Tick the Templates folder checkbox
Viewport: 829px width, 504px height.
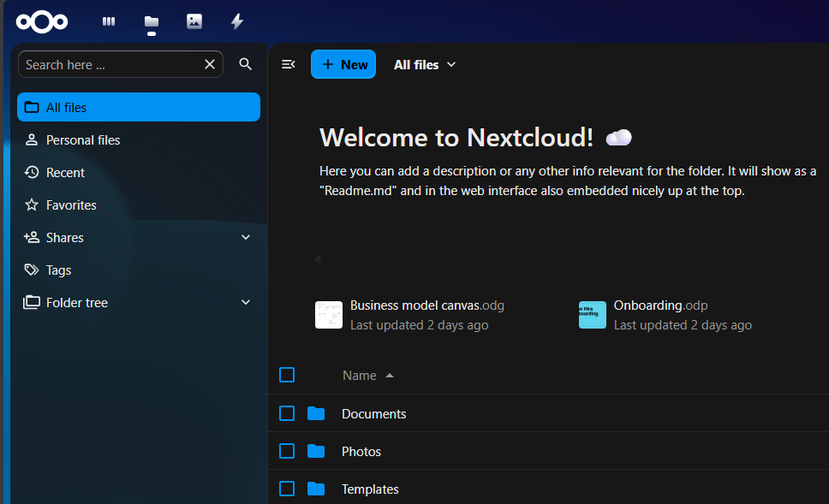tap(287, 489)
